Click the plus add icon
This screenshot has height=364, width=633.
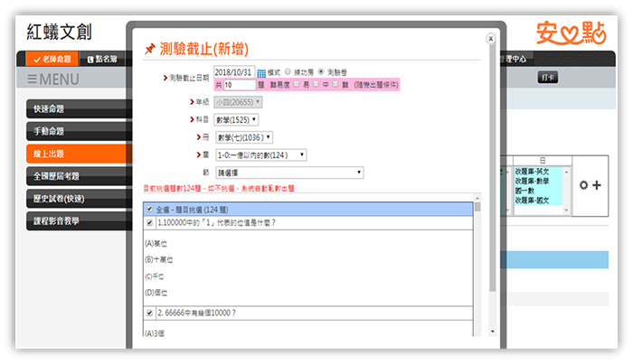click(x=597, y=185)
